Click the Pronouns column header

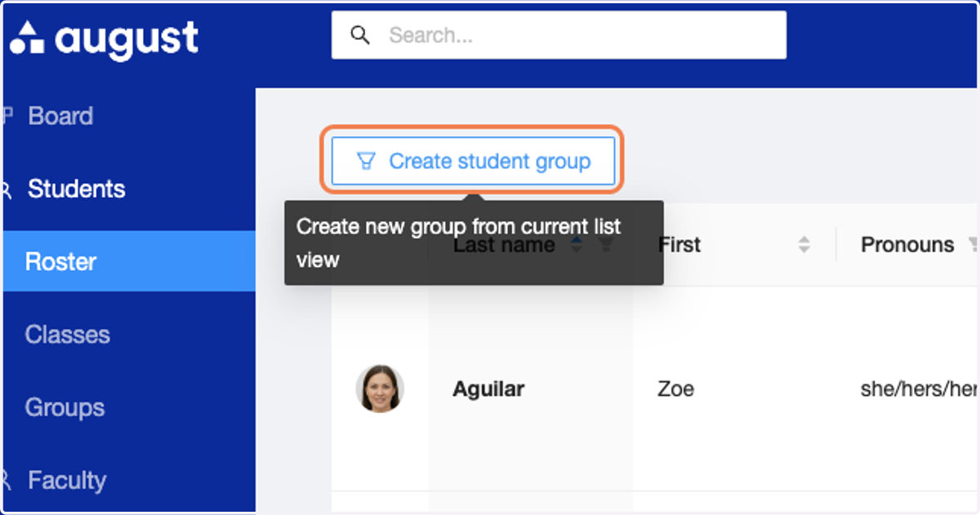pos(907,244)
